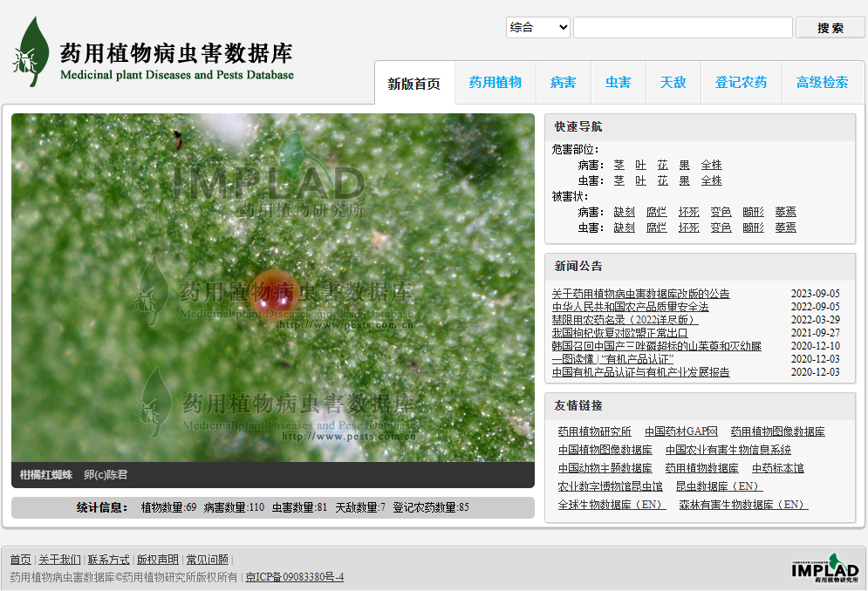The width and height of the screenshot is (868, 591).
Task: Visit the 中国药材GAP网 link
Action: coord(681,431)
